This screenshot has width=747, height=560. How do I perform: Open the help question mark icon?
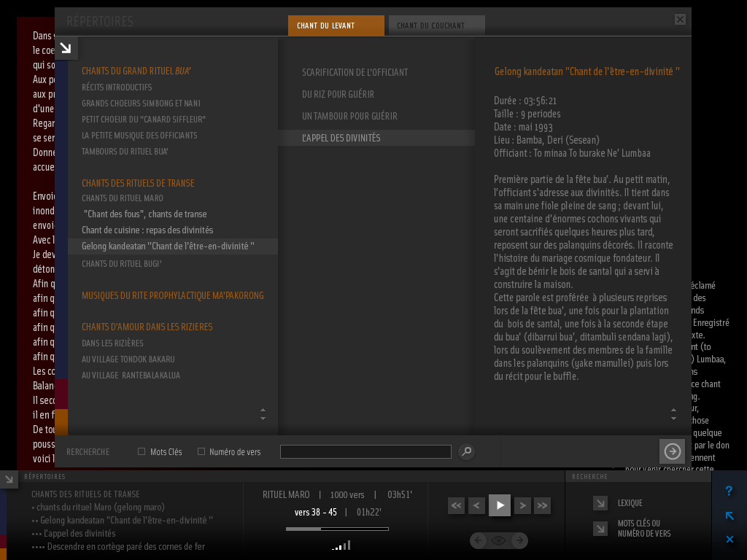pyautogui.click(x=729, y=491)
